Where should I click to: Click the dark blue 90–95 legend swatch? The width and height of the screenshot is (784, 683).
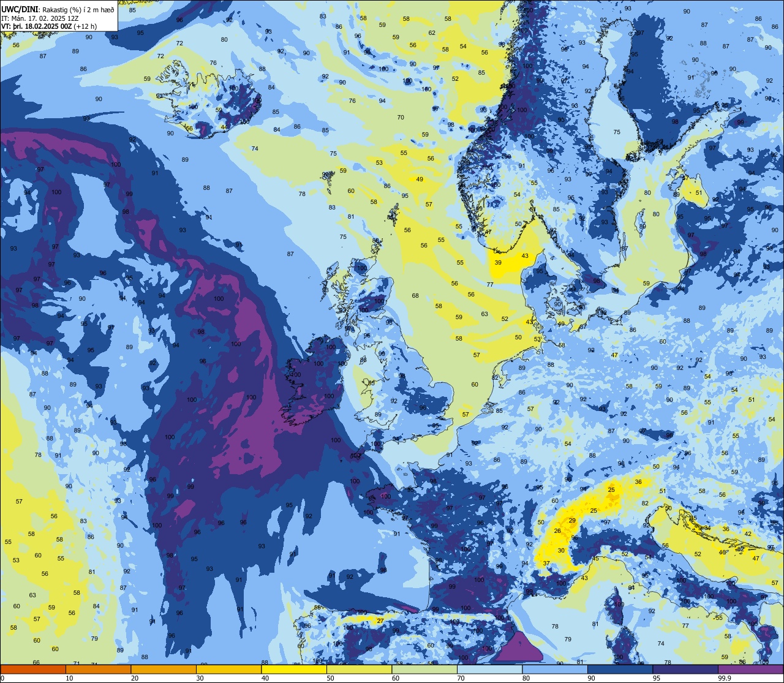click(620, 669)
